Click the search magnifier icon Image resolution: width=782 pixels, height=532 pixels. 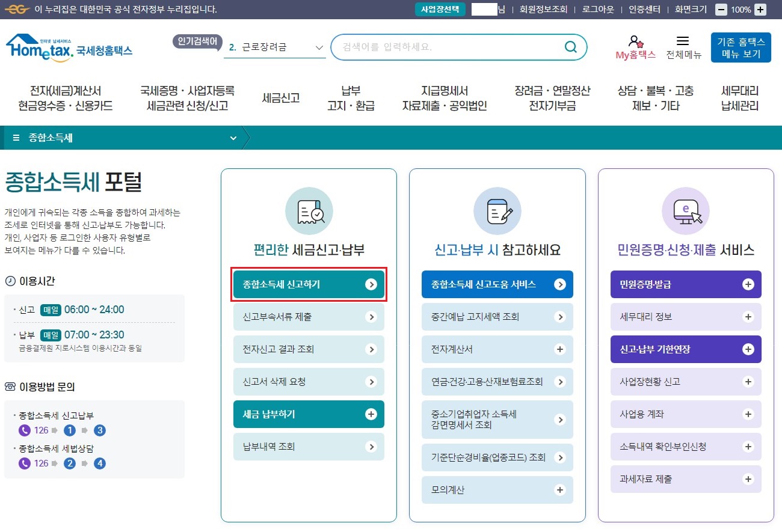pyautogui.click(x=570, y=47)
